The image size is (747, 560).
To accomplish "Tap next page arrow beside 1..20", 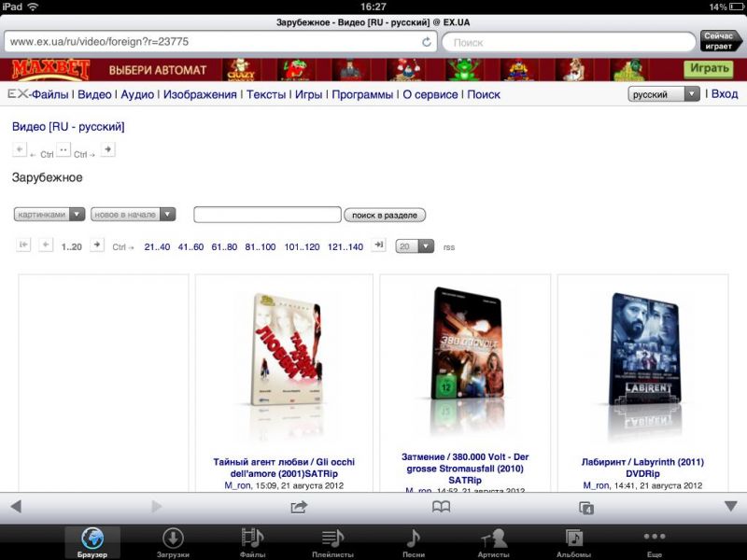I will [96, 245].
